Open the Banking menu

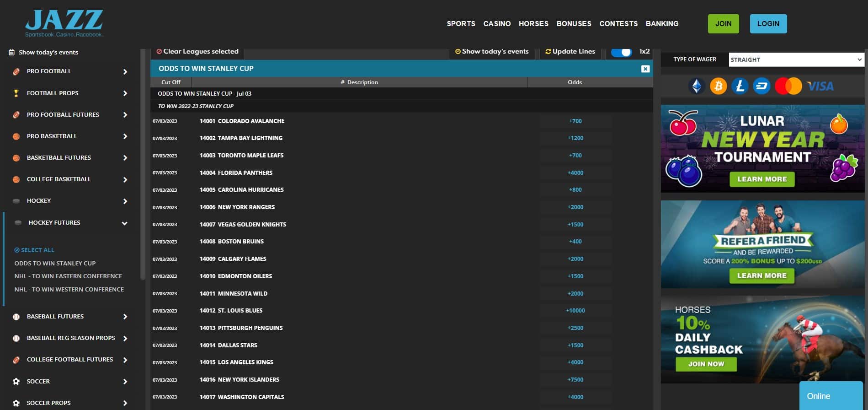662,24
